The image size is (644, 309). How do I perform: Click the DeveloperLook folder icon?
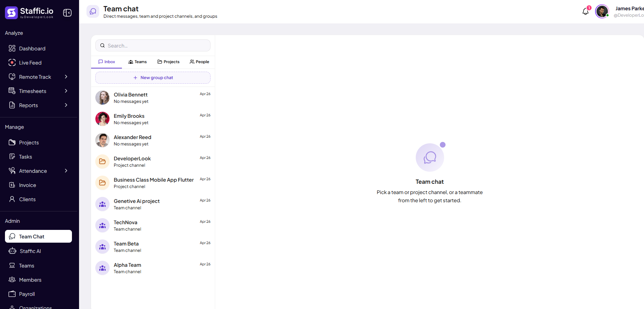[x=102, y=161]
